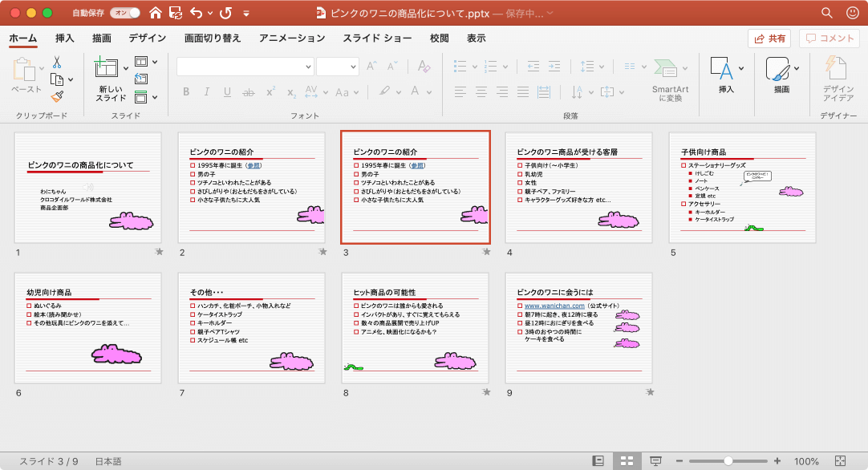Click the Format Painter brush icon
The height and width of the screenshot is (470, 868).
[x=57, y=96]
